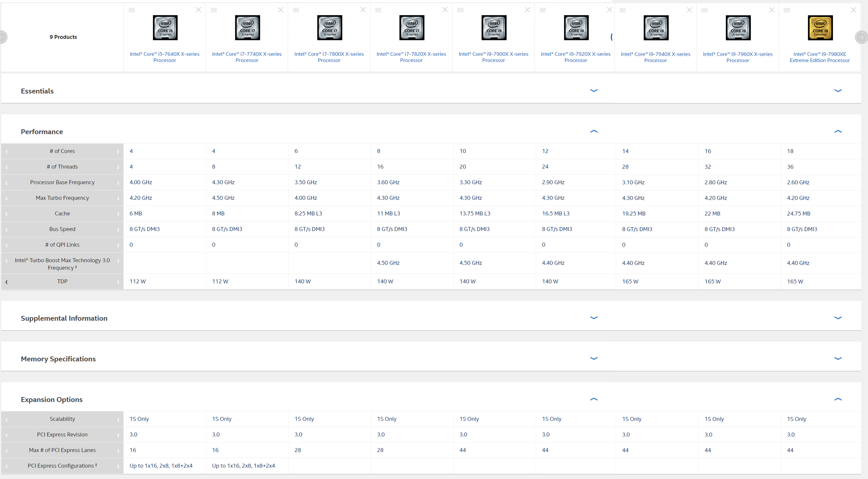The width and height of the screenshot is (868, 479).
Task: Click right arrow on PCI Express Configurations row
Action: pyautogui.click(x=118, y=466)
